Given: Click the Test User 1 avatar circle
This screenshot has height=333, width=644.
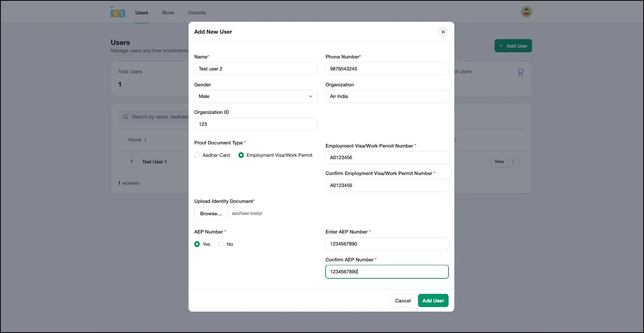Looking at the screenshot, I should (132, 162).
